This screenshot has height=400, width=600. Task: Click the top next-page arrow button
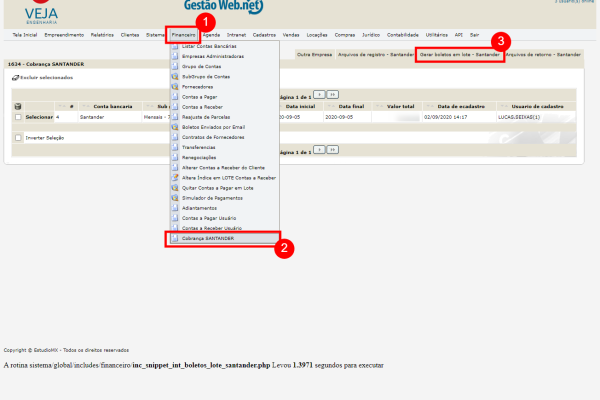tap(319, 94)
